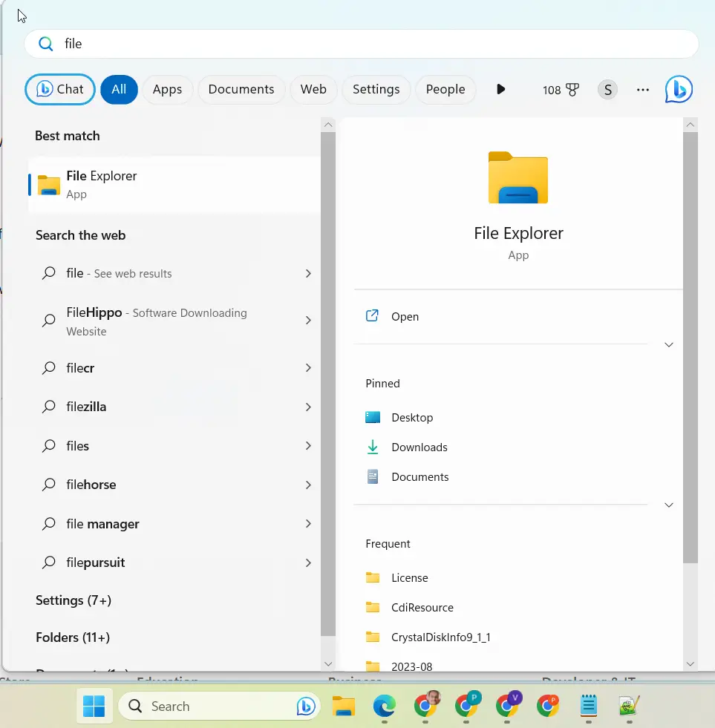Click the filehorse web suggestion
The image size is (715, 728).
[x=174, y=485]
